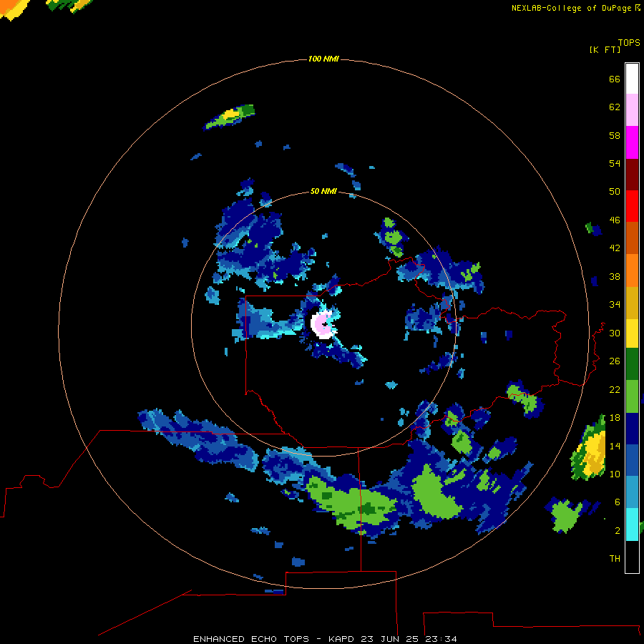Click the legend value 58
This screenshot has width=644, height=644.
tap(615, 135)
